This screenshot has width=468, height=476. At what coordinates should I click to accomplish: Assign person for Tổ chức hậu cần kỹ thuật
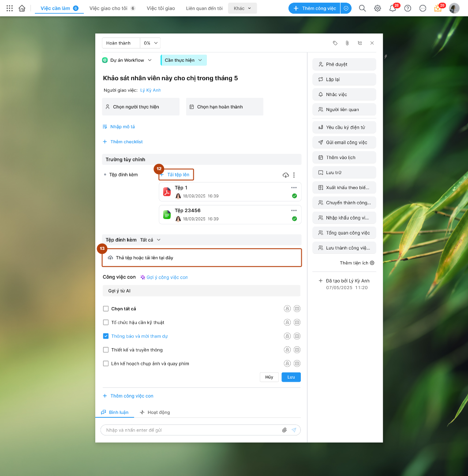[x=287, y=322]
